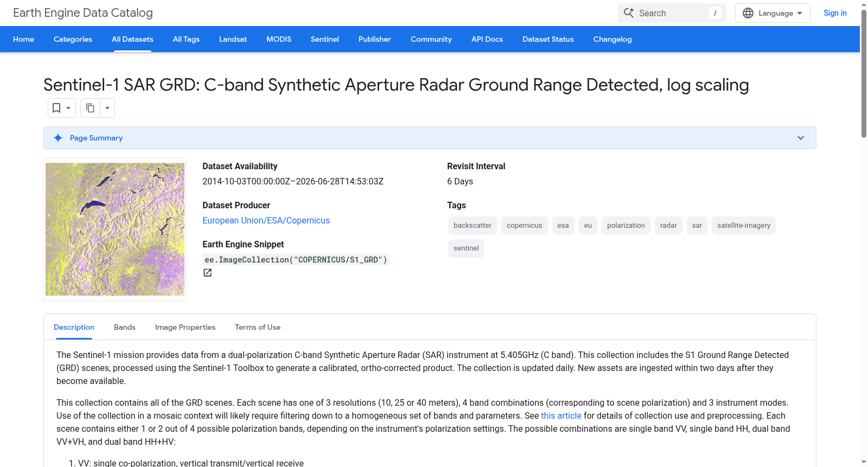Click the backscatter tag

[x=473, y=226]
